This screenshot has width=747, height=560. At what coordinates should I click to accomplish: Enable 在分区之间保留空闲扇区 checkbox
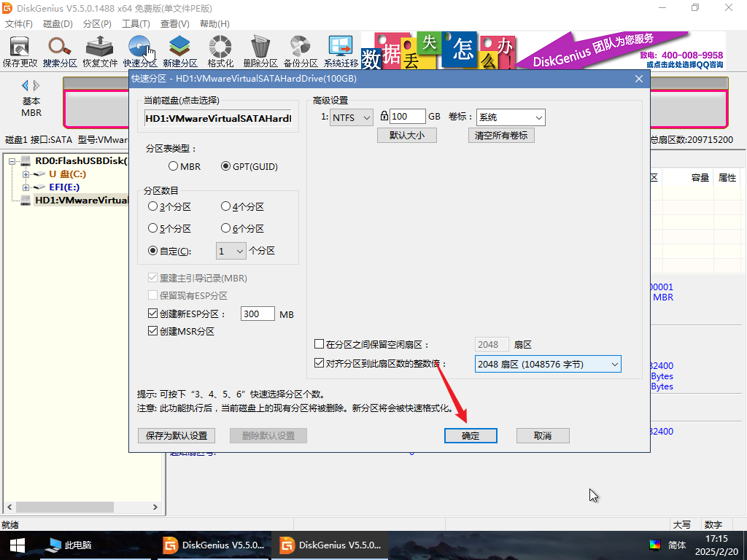[320, 344]
